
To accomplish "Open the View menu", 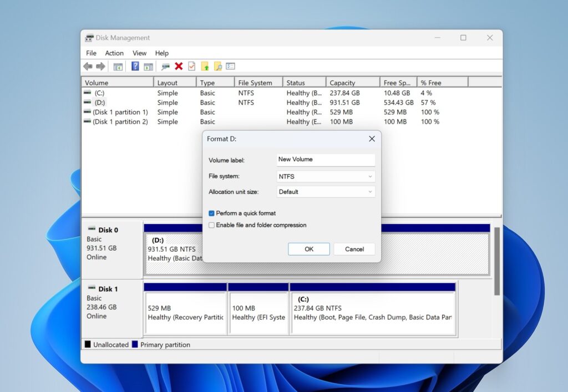I will coord(139,53).
